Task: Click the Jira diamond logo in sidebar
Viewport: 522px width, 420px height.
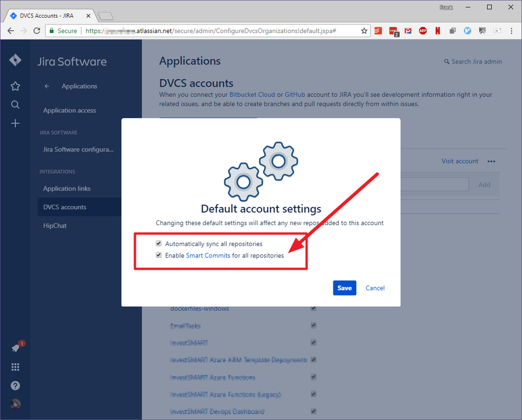Action: pos(15,60)
